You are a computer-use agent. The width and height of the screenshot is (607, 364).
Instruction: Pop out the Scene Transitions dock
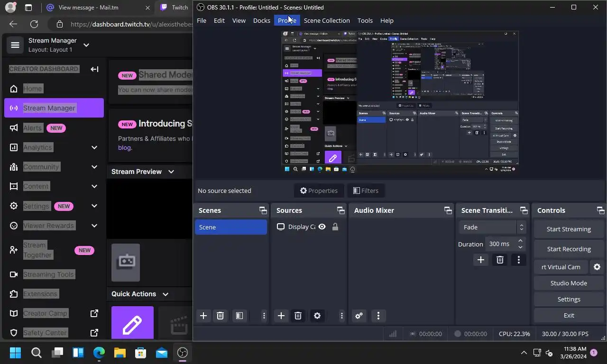[524, 210]
